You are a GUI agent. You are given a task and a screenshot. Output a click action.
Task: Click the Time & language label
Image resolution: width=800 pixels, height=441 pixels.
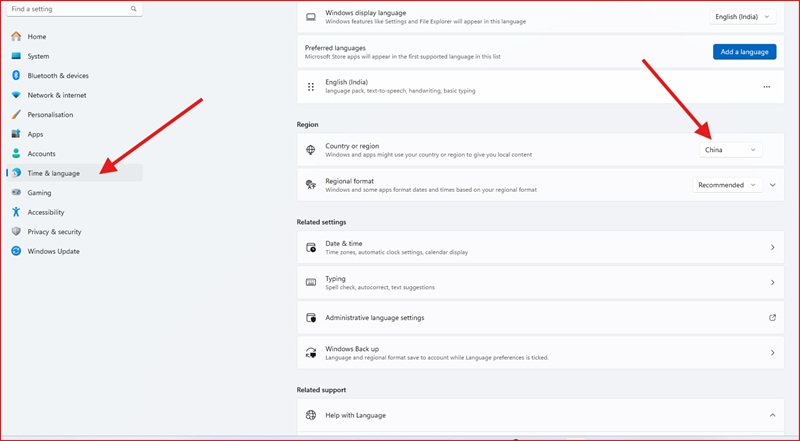54,173
